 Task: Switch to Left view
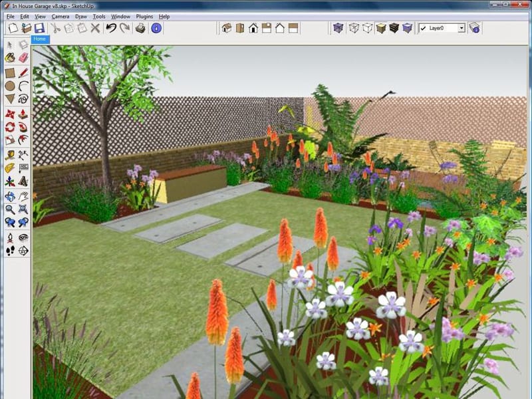coord(293,28)
